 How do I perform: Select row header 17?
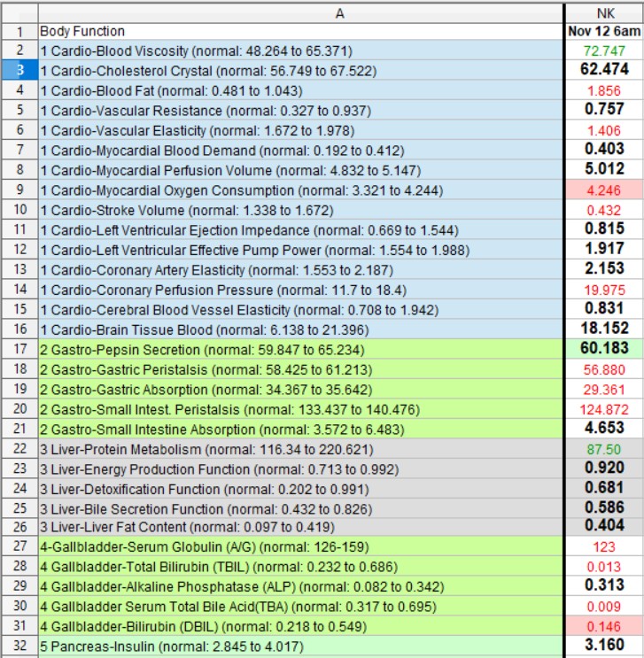(19, 349)
